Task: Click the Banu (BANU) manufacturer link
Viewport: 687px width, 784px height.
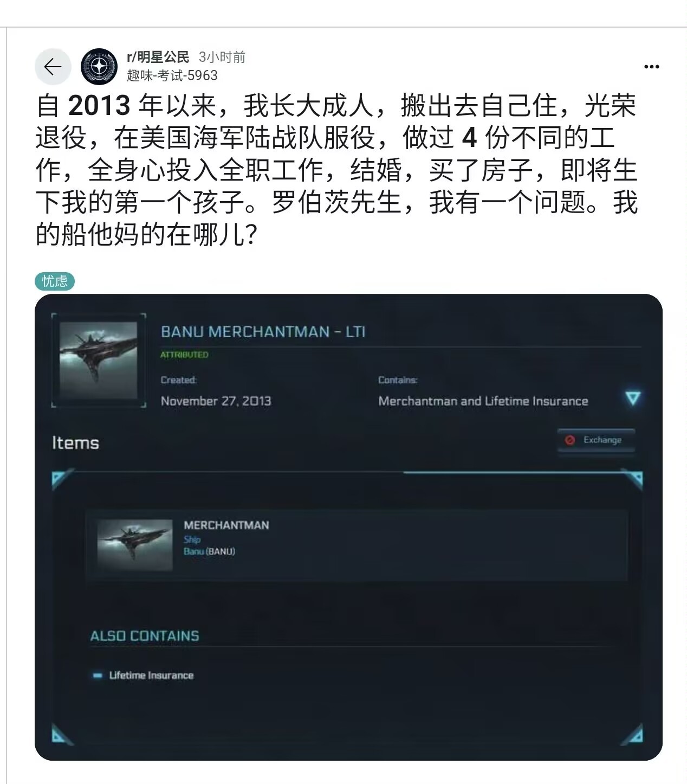Action: [x=209, y=551]
